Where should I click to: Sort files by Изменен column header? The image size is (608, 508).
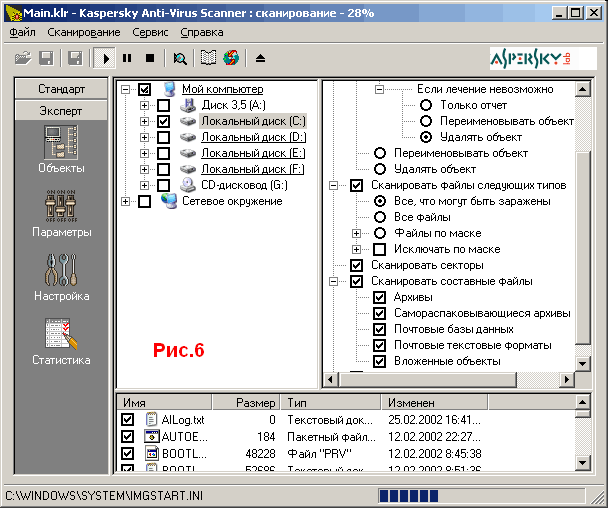434,403
